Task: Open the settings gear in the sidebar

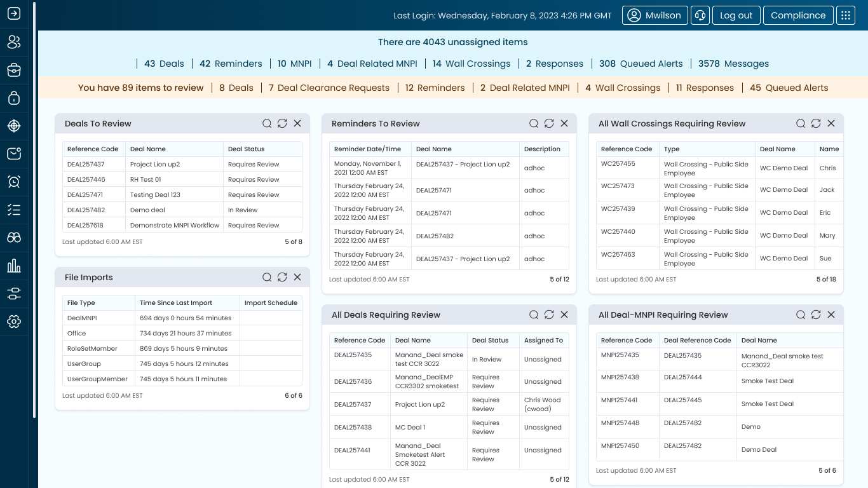Action: [14, 322]
